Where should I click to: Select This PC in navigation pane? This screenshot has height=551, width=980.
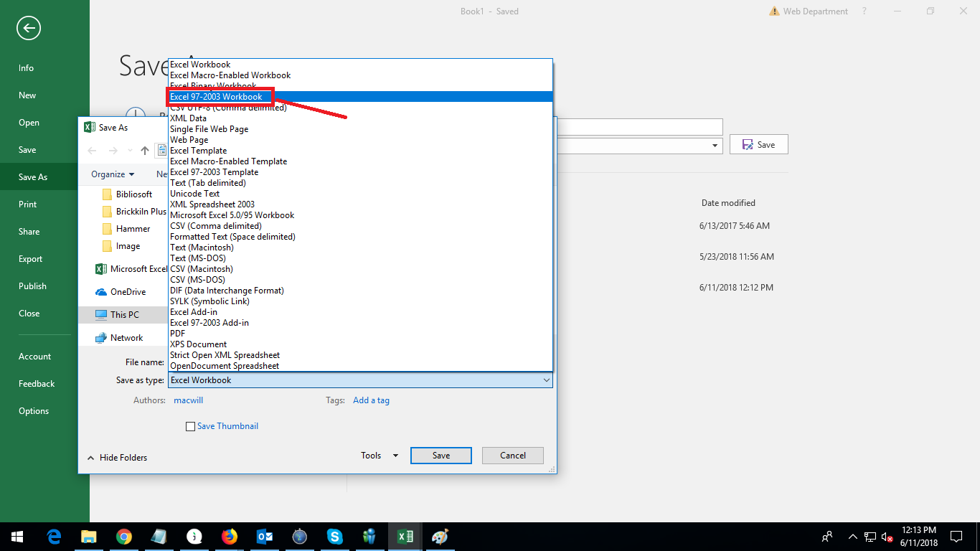pyautogui.click(x=122, y=315)
